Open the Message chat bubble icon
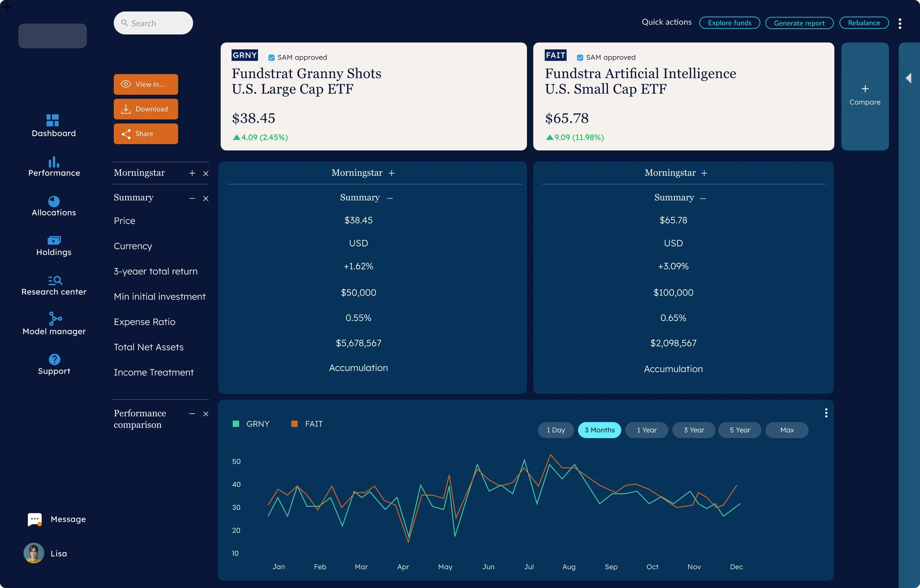Image resolution: width=920 pixels, height=588 pixels. (x=35, y=519)
